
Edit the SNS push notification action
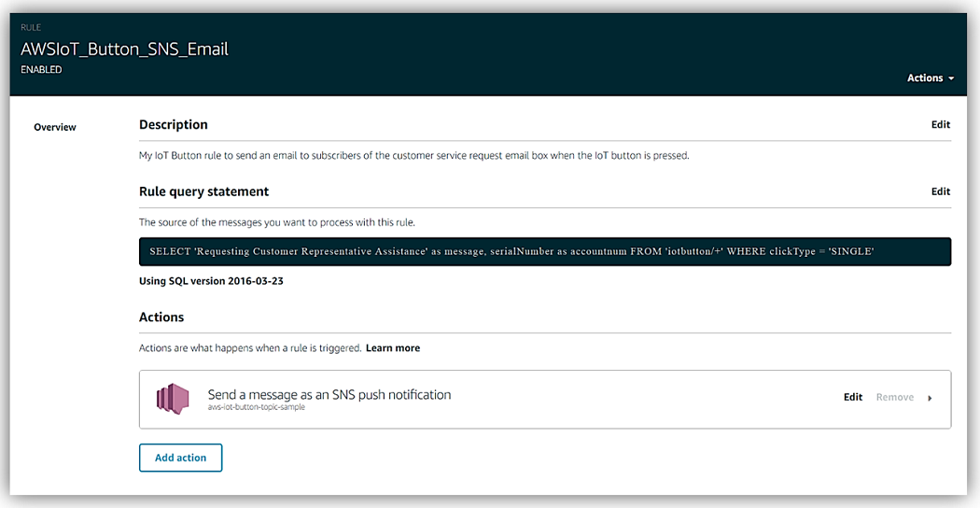click(x=852, y=398)
